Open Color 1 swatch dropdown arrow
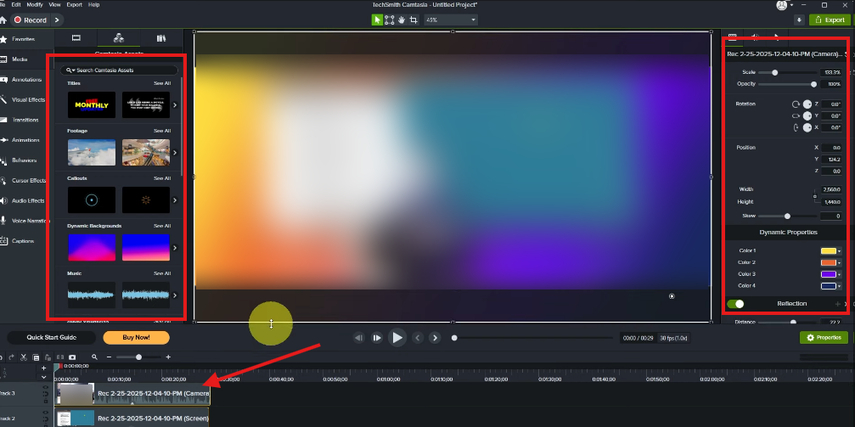This screenshot has width=855, height=427. pyautogui.click(x=839, y=251)
